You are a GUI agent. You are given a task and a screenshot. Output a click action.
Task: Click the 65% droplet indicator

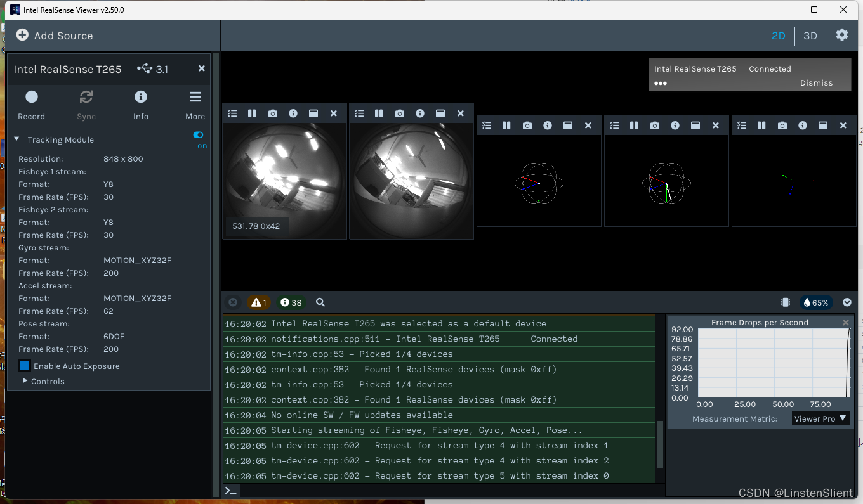coord(816,302)
